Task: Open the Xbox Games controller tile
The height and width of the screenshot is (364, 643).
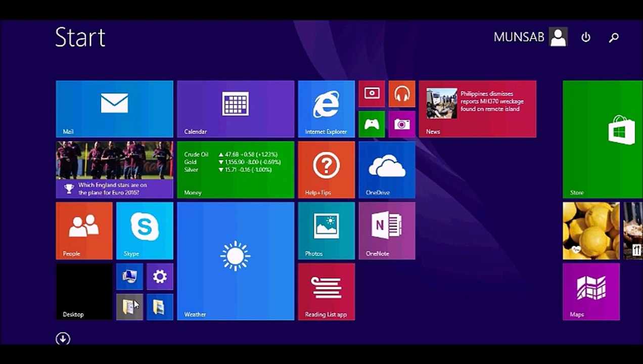Action: [372, 124]
